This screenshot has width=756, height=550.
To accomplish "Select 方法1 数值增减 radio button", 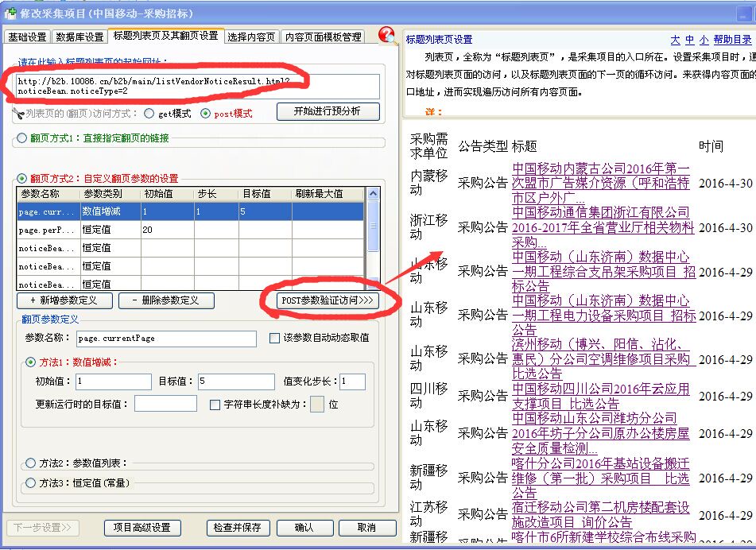I will coord(31,362).
